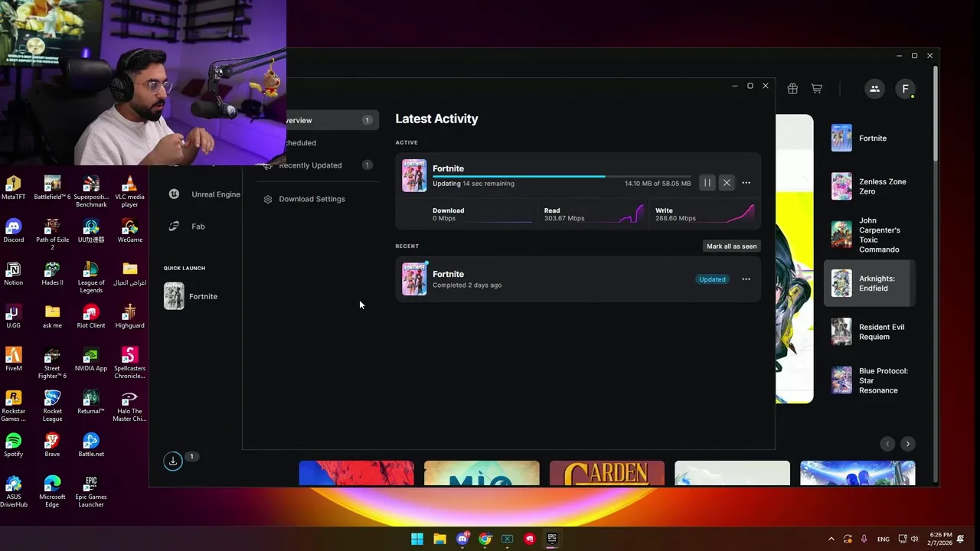This screenshot has width=980, height=551.
Task: Open more options for the completed Fortnite entry
Action: pyautogui.click(x=746, y=279)
